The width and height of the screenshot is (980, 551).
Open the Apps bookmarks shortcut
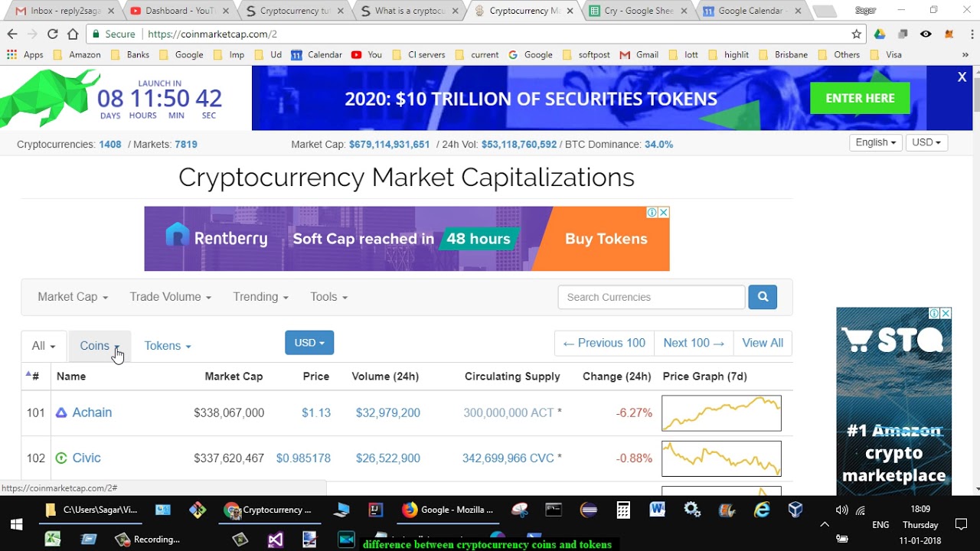pos(25,54)
